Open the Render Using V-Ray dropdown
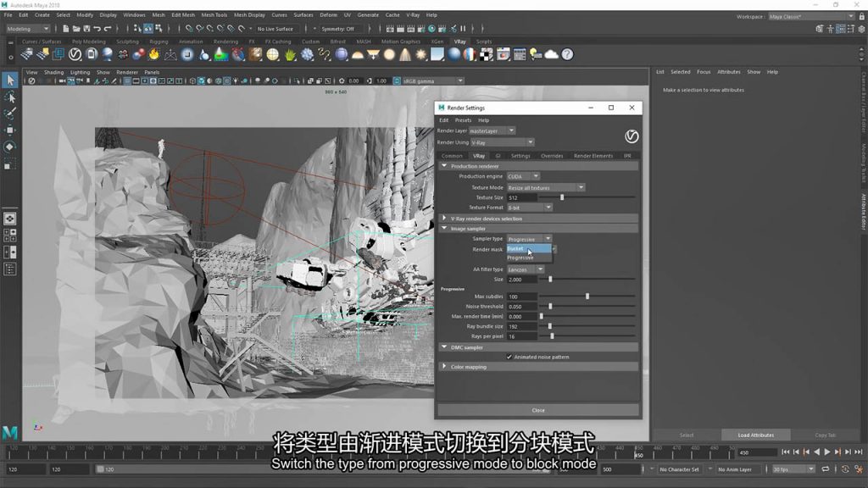Viewport: 868px width, 488px height. (x=502, y=142)
